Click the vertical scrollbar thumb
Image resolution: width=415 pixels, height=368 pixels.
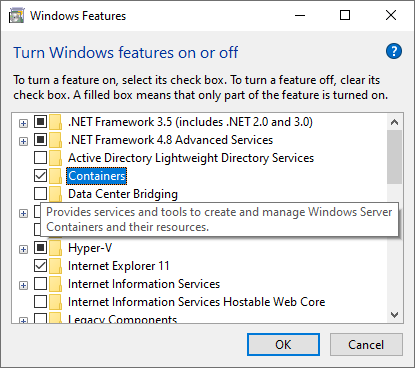394,157
